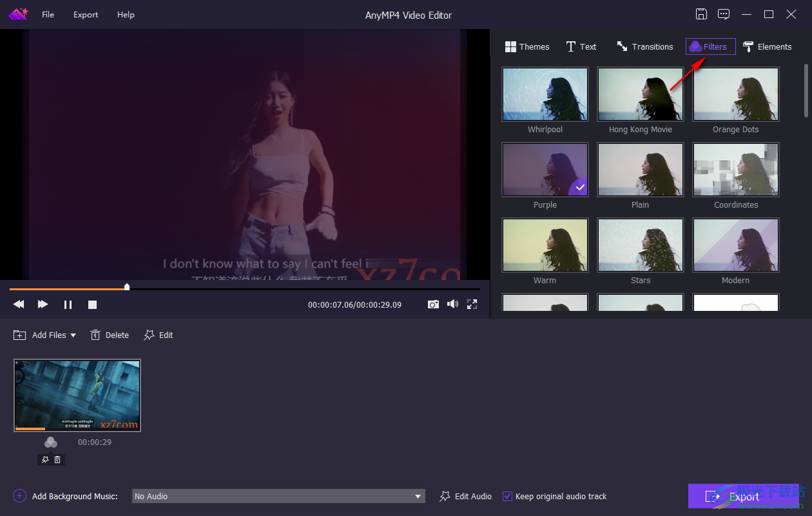This screenshot has height=516, width=812.
Task: Apply the Hong Kong Movie filter
Action: tap(641, 94)
